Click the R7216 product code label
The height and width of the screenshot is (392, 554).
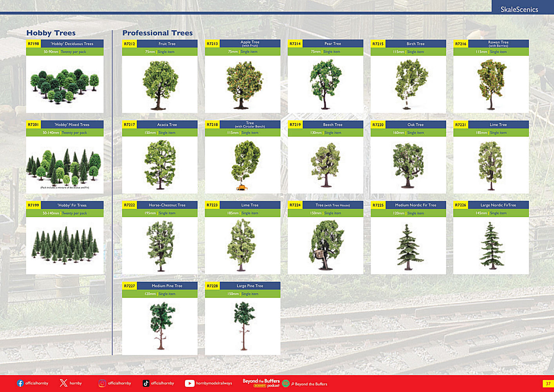[x=461, y=44]
